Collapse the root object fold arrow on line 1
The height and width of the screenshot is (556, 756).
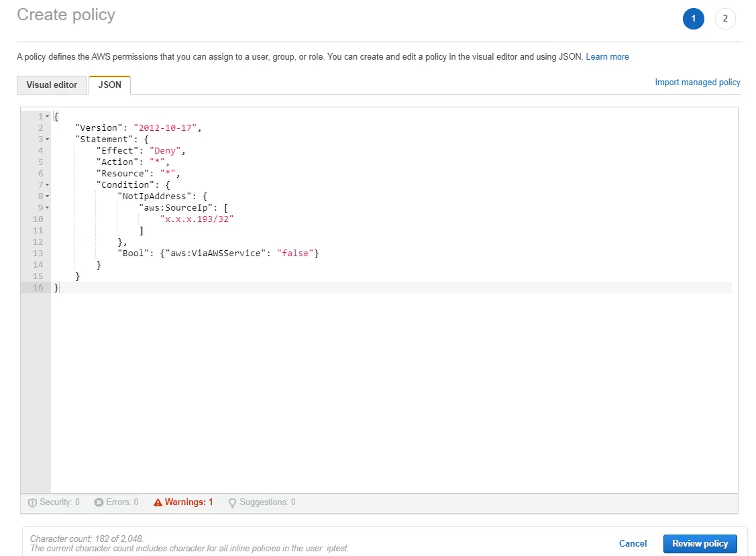click(48, 117)
